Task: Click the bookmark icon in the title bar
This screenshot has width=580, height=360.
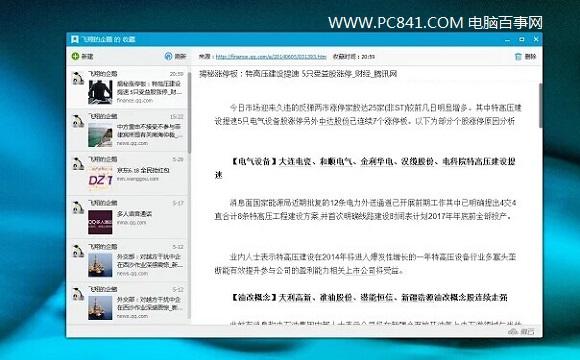Action: coord(75,39)
